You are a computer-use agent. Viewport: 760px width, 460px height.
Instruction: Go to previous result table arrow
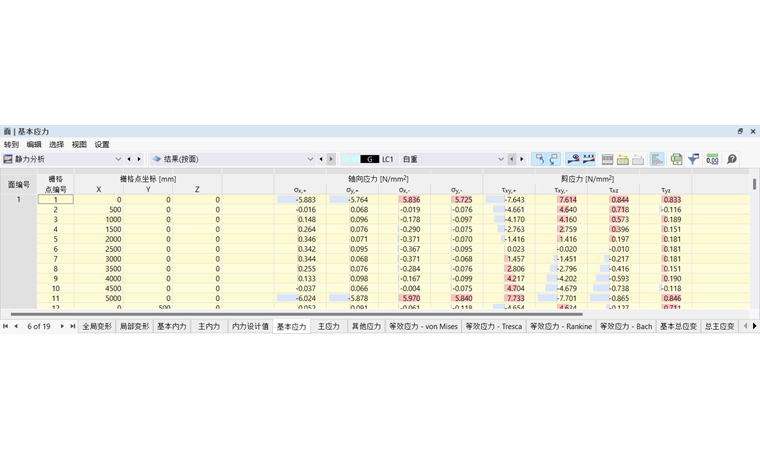321,159
